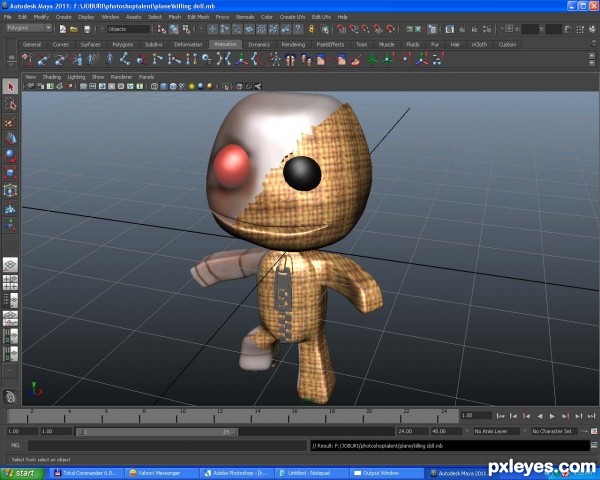Switch to the Polygons shelf tab
This screenshot has height=480, width=600.
(x=123, y=44)
